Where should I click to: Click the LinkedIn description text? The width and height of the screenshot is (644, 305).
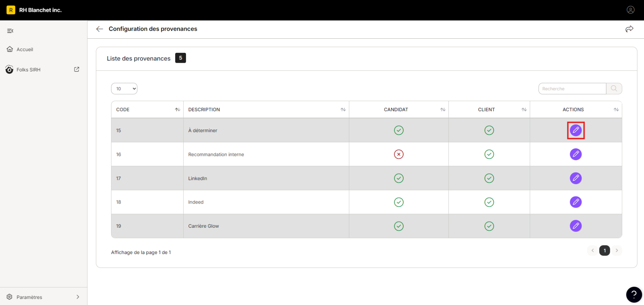tap(198, 178)
